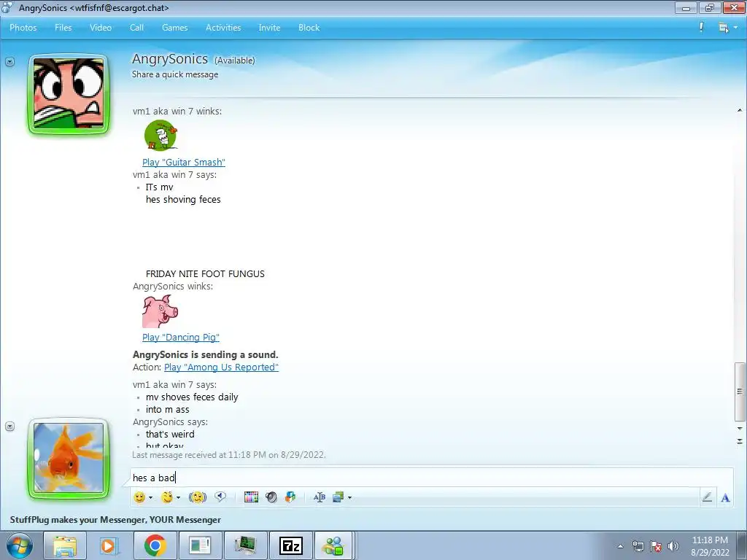This screenshot has height=560, width=747.
Task: Click "that's weird" message text
Action: pyautogui.click(x=170, y=435)
